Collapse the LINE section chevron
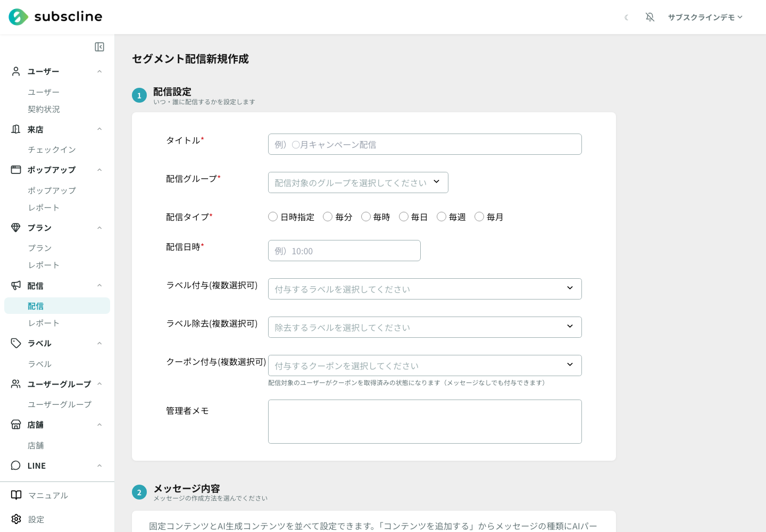 (x=99, y=465)
